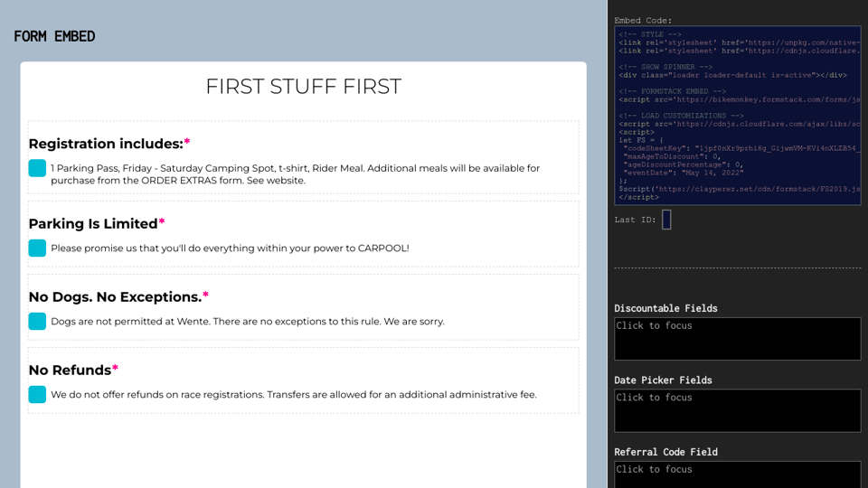Click the carpool promise label text
The image size is (868, 488).
(230, 249)
